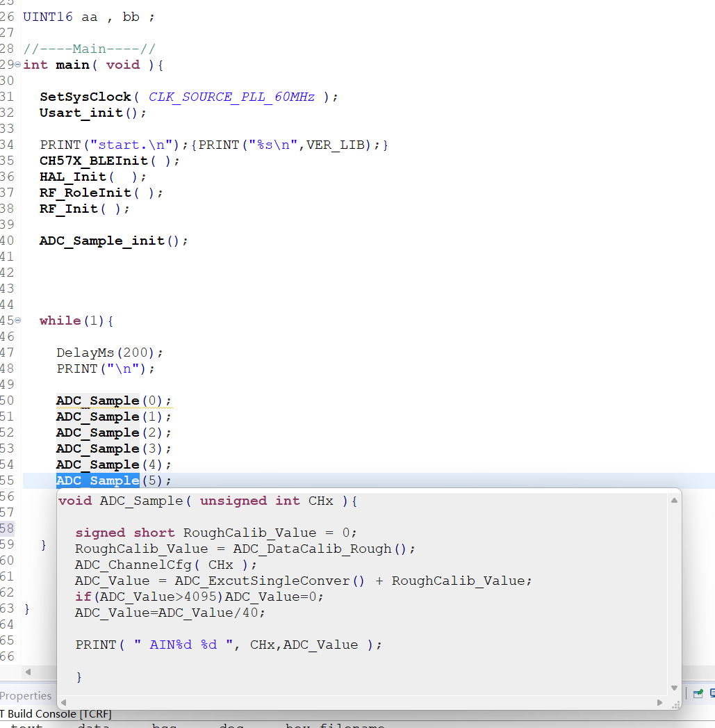Click the editor's horizontal scroll left arrow
The width and height of the screenshot is (715, 728).
point(28,672)
